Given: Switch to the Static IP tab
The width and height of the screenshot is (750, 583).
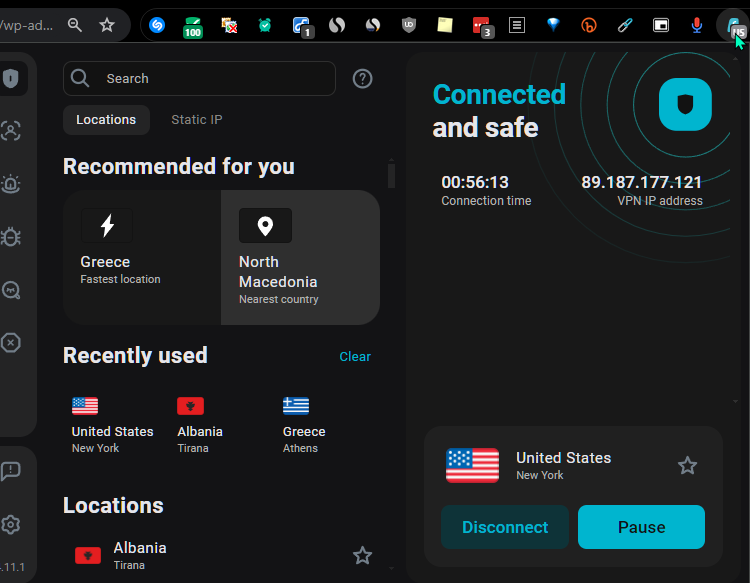Looking at the screenshot, I should (x=197, y=120).
